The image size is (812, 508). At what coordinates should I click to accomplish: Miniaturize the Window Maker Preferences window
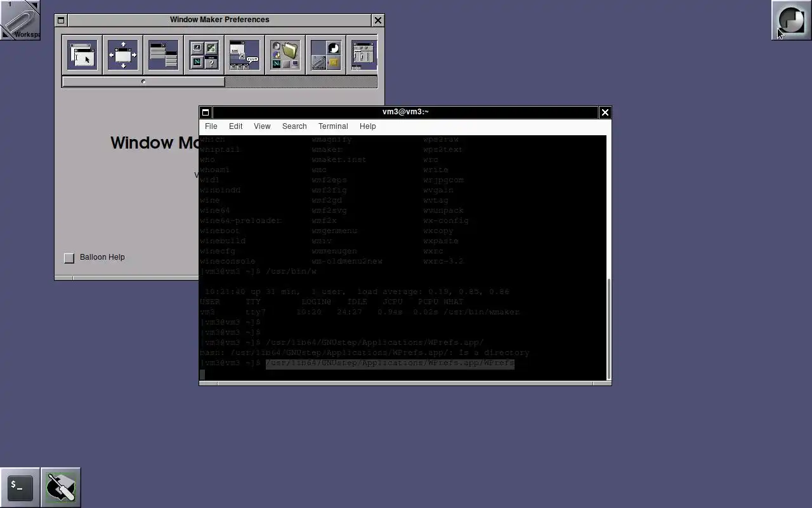(61, 20)
